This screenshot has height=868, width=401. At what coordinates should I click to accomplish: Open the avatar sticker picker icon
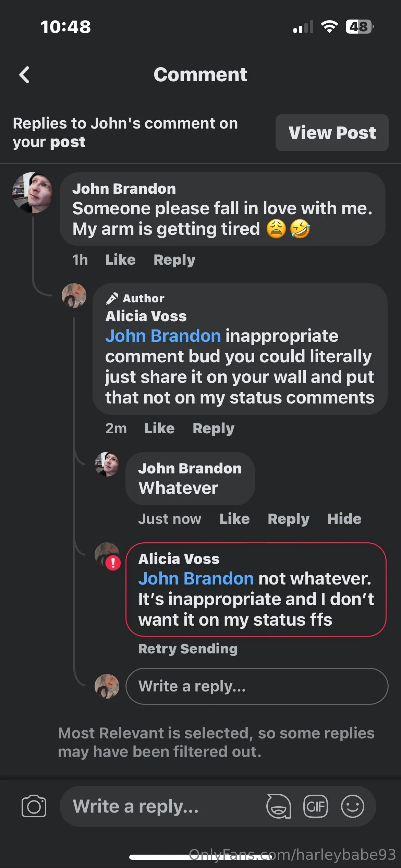(x=279, y=806)
